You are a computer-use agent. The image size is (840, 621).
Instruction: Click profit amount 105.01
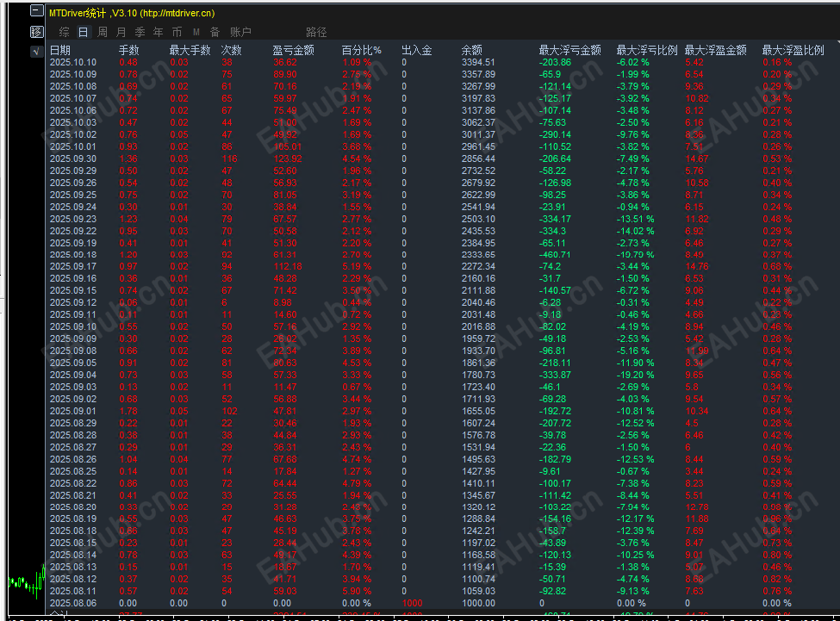tap(288, 146)
